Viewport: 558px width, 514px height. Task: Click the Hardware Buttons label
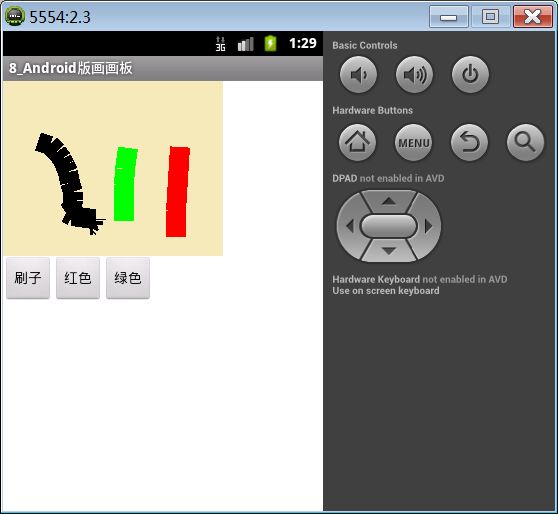click(373, 110)
